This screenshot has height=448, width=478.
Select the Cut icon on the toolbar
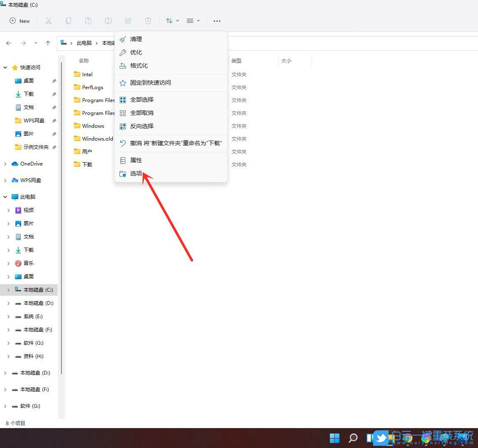(x=49, y=21)
